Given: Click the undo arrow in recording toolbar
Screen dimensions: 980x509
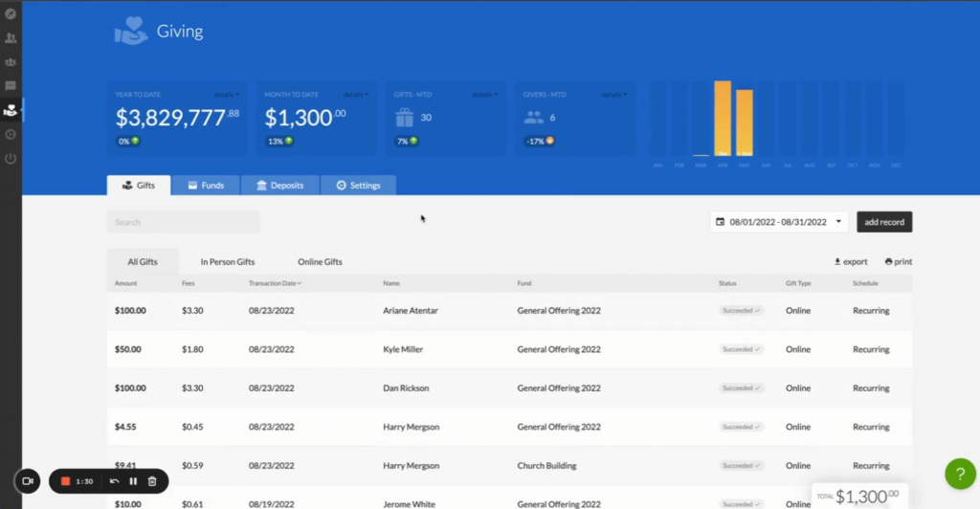Looking at the screenshot, I should coord(115,481).
